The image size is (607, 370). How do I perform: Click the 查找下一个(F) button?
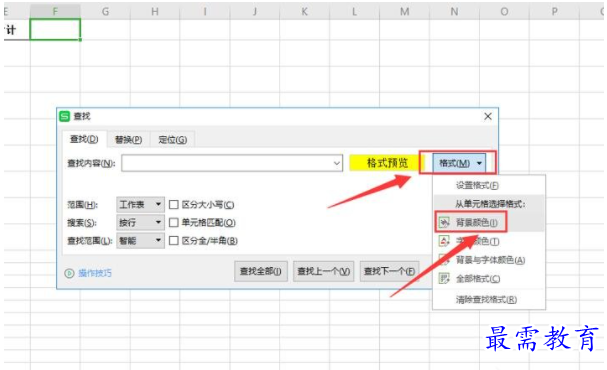[x=389, y=271]
